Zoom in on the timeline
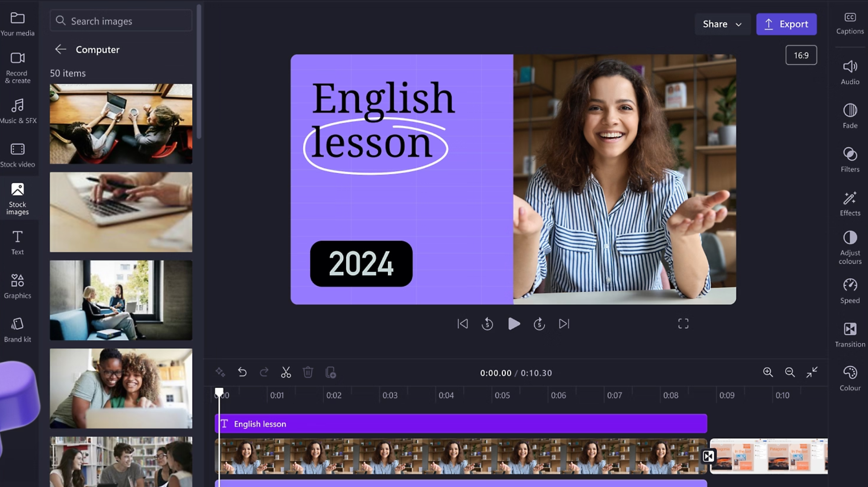 (x=768, y=372)
